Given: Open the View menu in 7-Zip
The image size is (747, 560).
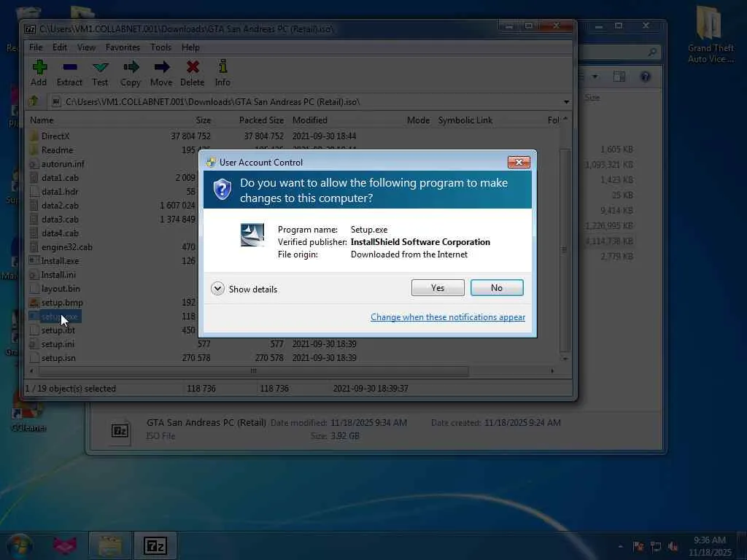Looking at the screenshot, I should coord(86,47).
